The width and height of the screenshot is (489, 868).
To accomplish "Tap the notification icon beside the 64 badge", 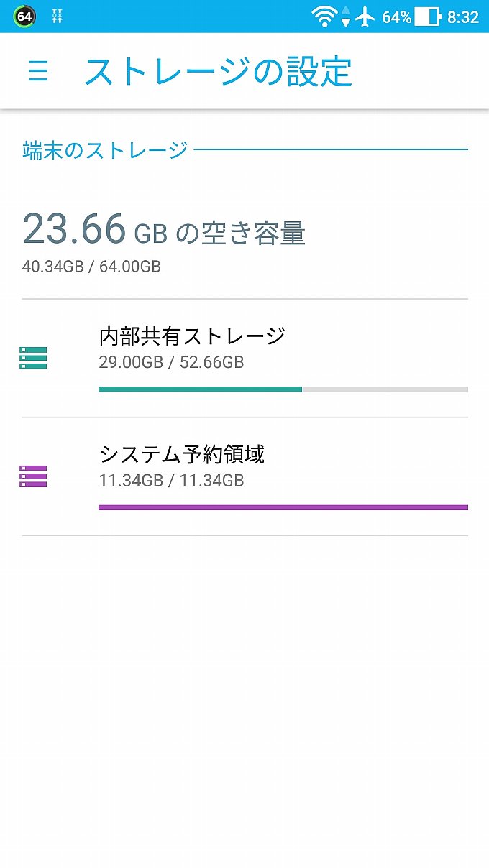I will pyautogui.click(x=58, y=16).
